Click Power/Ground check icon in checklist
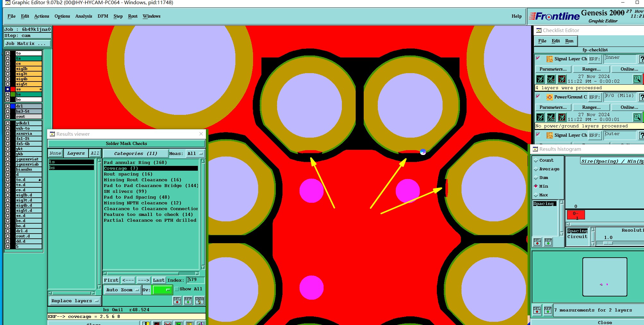This screenshot has width=644, height=325. (x=549, y=97)
